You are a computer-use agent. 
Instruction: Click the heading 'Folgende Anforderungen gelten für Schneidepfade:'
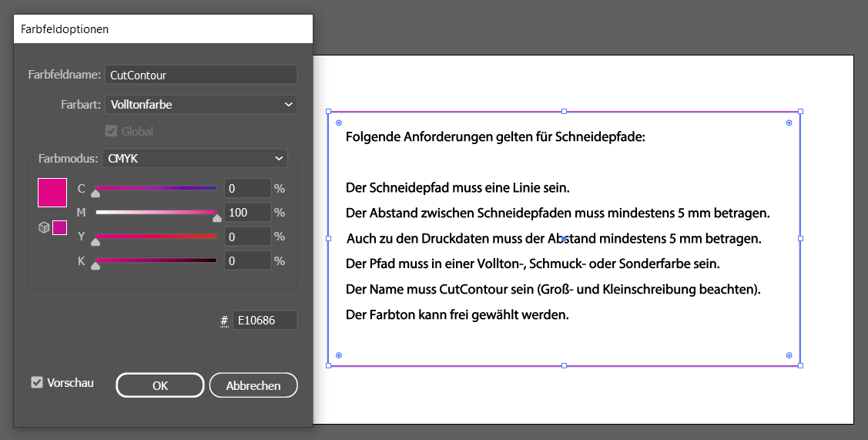495,137
